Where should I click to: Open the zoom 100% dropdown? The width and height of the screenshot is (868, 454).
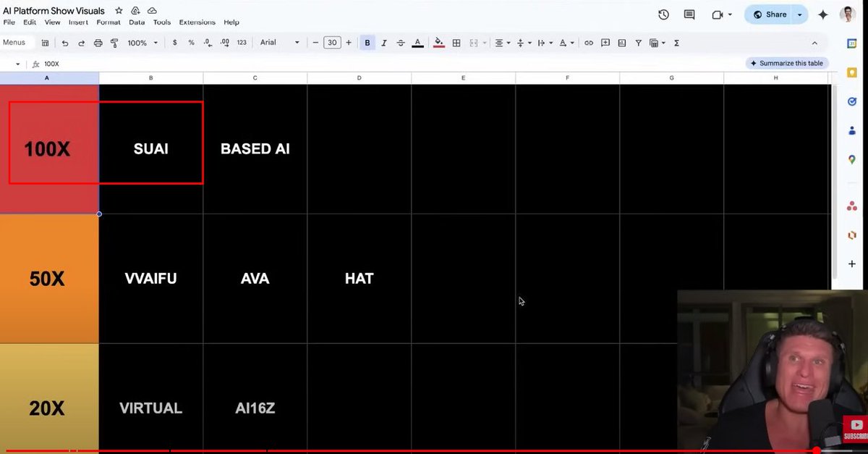[x=141, y=43]
